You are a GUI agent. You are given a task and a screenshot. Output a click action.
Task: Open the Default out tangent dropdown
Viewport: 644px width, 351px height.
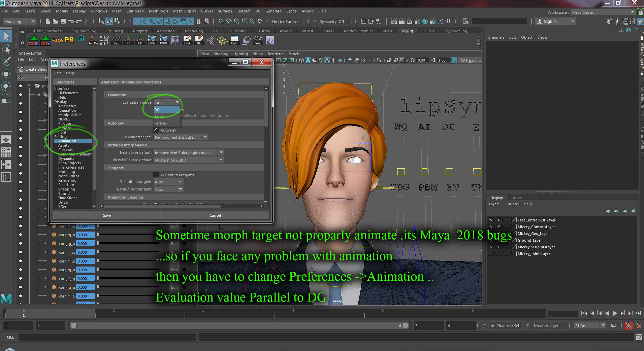(x=168, y=189)
